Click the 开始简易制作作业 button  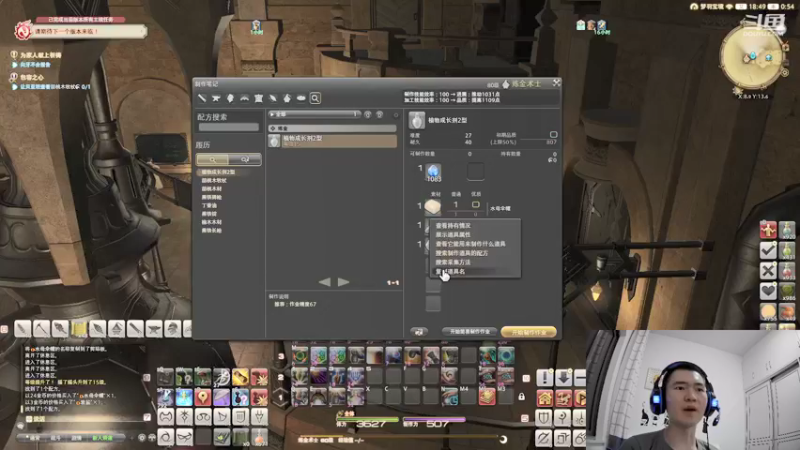[x=469, y=332]
